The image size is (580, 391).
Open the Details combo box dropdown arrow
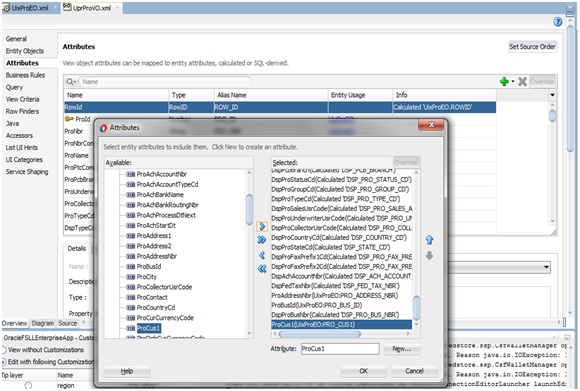pyautogui.click(x=546, y=267)
